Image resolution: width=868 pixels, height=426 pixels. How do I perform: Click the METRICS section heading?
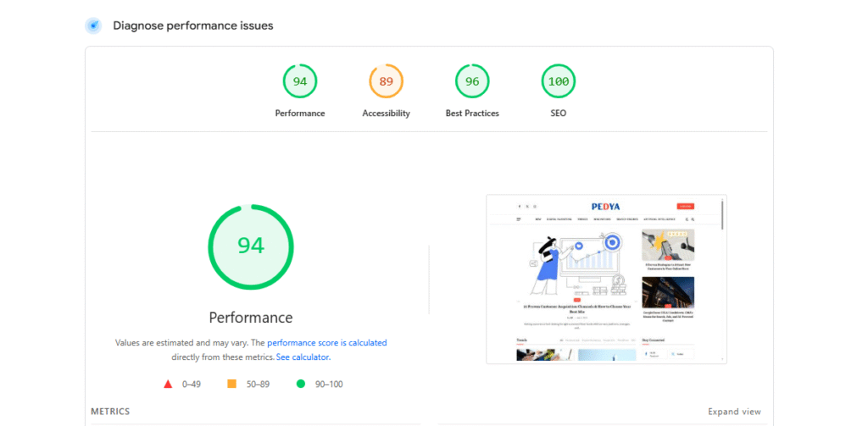[110, 412]
